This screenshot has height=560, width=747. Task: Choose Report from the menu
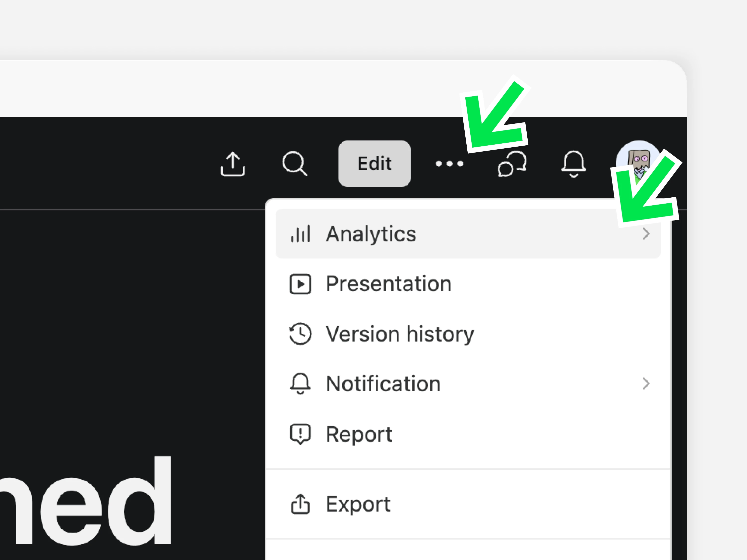point(468,434)
